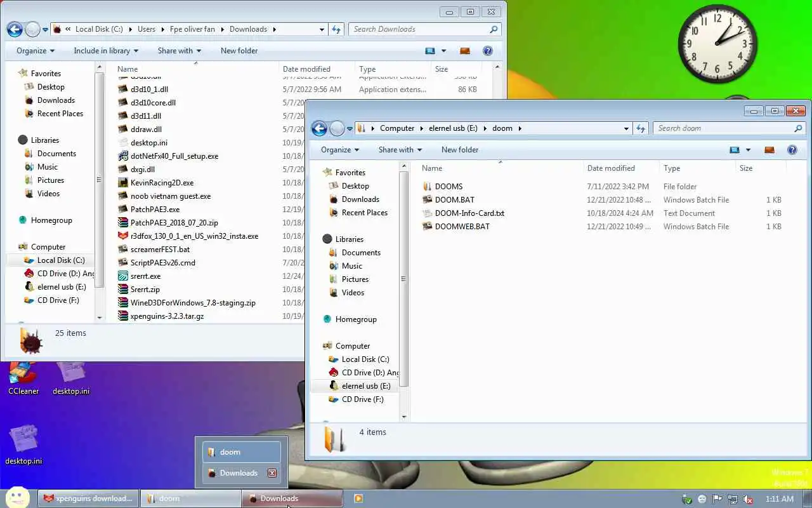
Task: Expand the view options arrow in doom window
Action: (749, 150)
